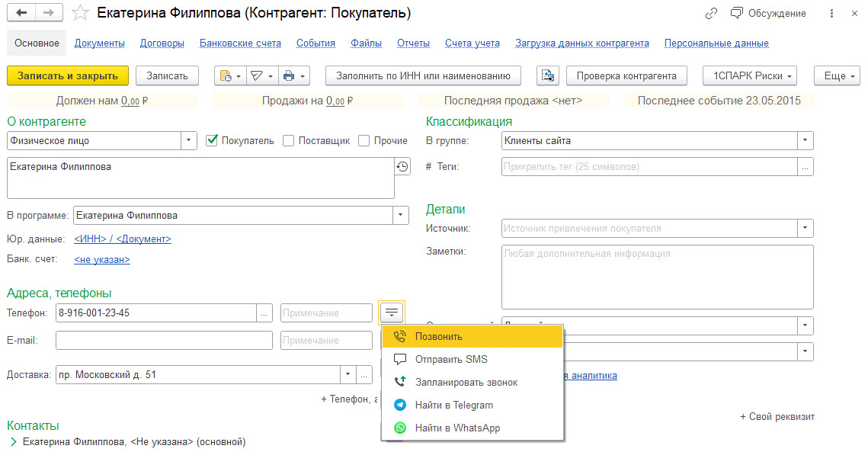
Task: Open the printer icon print menu
Action: (293, 76)
